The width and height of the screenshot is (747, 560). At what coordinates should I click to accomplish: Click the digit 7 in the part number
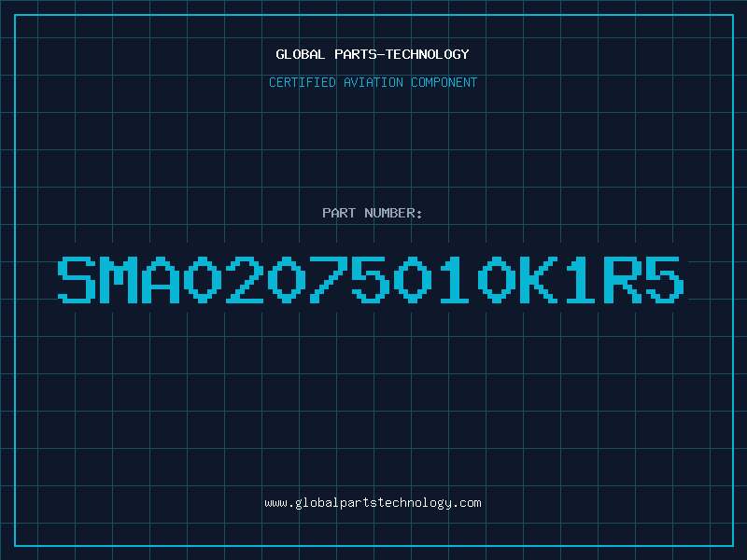[329, 279]
